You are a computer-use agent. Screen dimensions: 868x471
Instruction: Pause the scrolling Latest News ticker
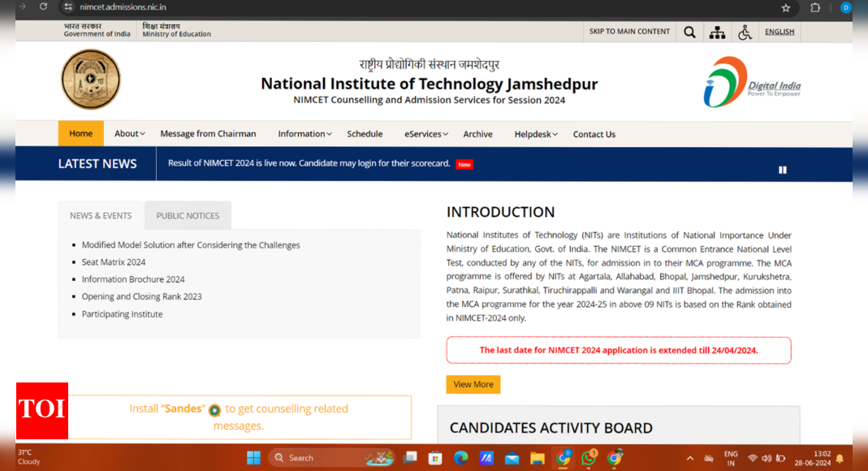tap(782, 169)
